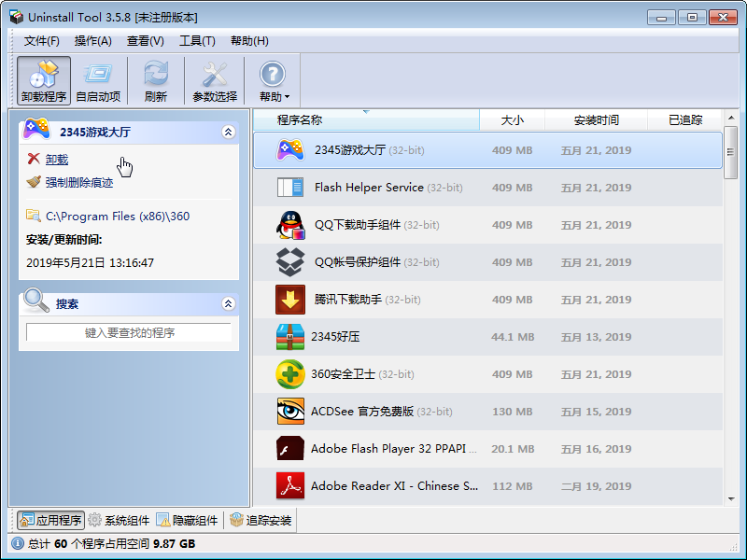Switch to the 应用程序 tab

coord(51,520)
